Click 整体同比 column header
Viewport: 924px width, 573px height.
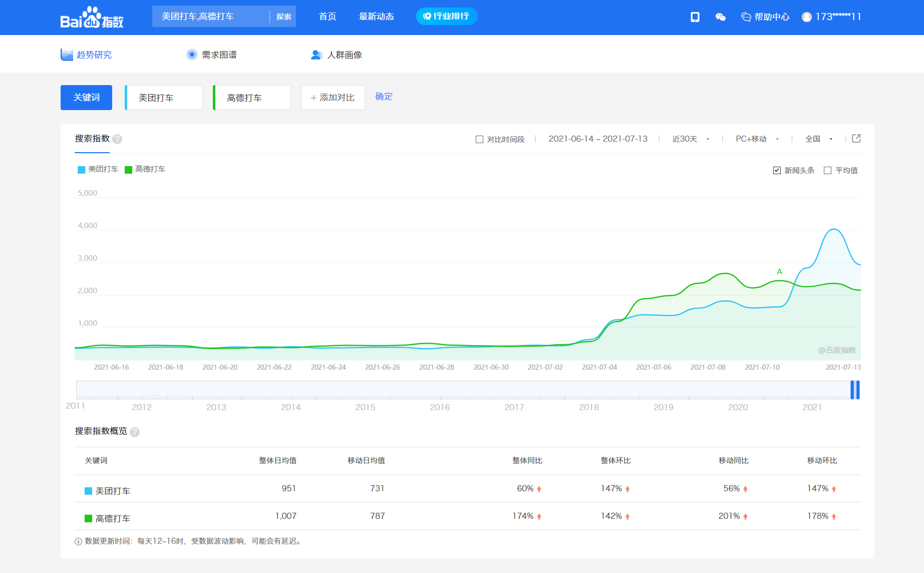point(527,460)
